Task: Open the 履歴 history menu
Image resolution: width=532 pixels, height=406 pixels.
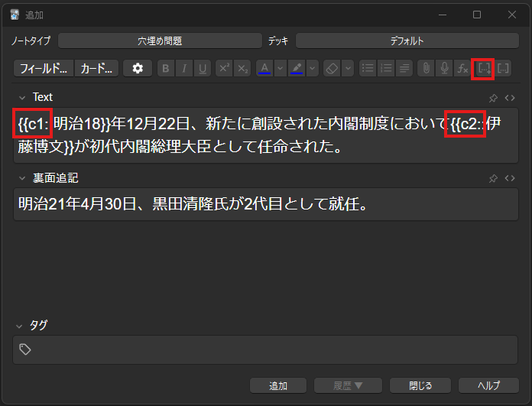Action: [x=348, y=385]
